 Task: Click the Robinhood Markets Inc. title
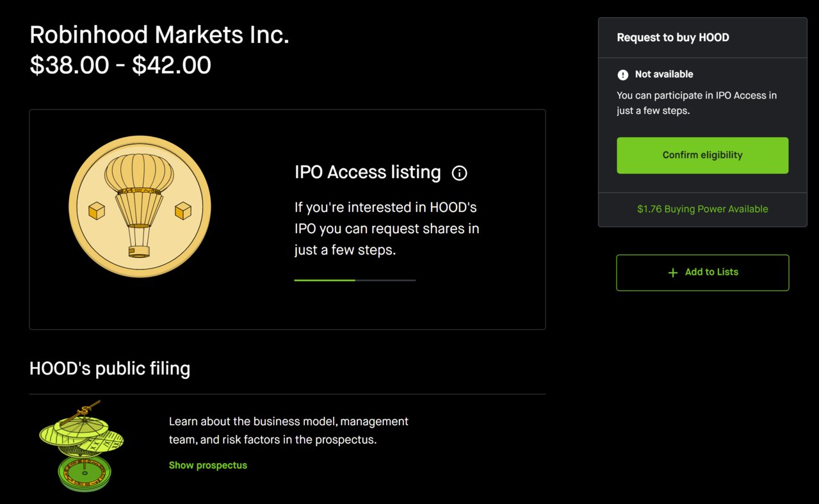[159, 35]
